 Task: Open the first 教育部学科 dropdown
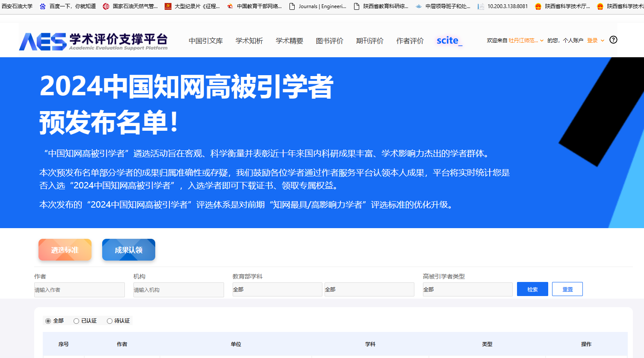click(x=277, y=289)
